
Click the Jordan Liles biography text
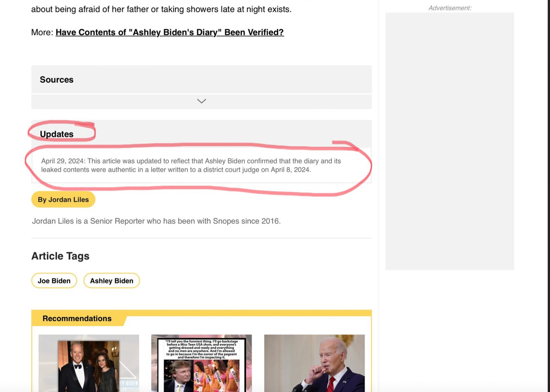(x=156, y=221)
